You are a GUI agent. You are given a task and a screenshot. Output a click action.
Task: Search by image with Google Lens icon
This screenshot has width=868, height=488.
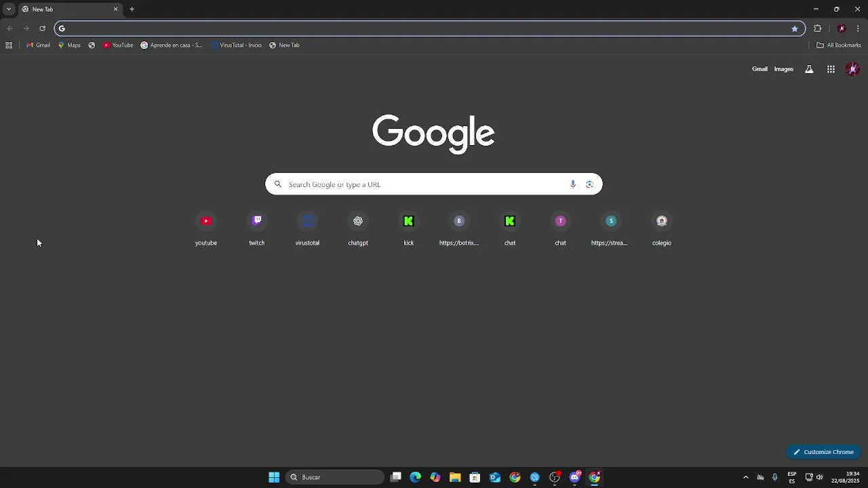click(589, 184)
